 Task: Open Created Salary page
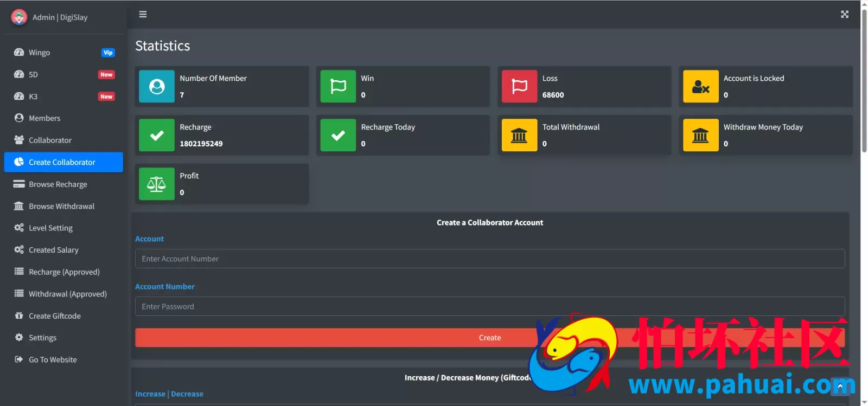click(63, 250)
